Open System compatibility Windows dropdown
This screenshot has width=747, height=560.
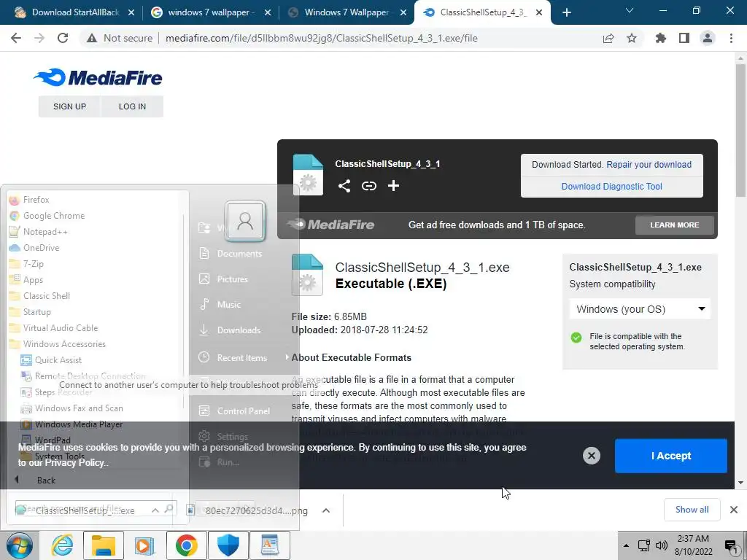640,309
